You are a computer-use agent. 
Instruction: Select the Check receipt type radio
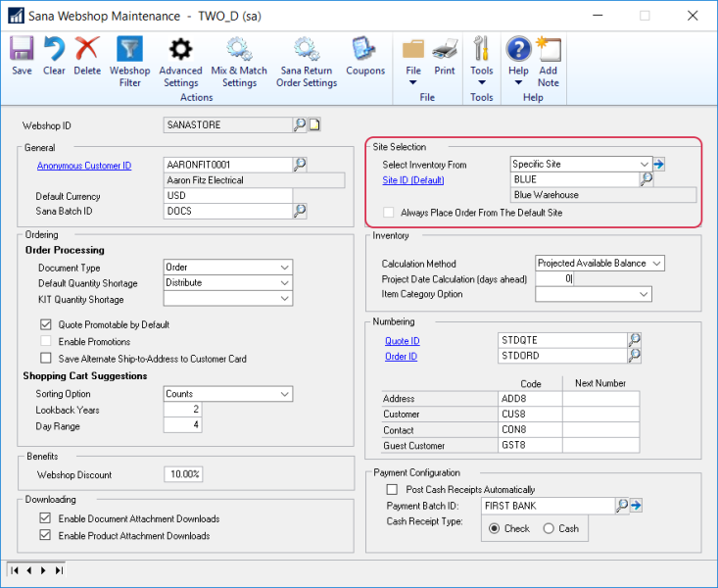(494, 528)
